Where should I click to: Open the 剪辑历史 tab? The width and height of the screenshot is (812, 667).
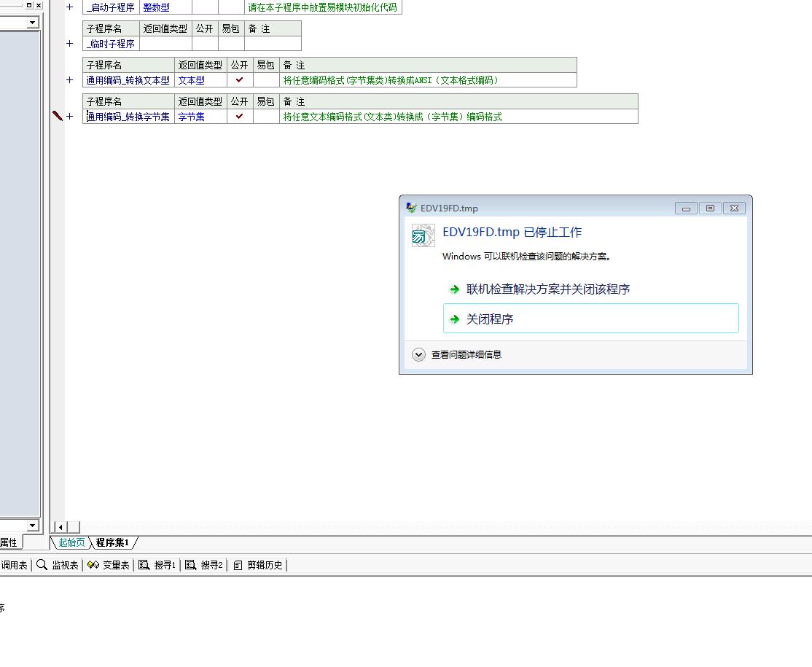point(258,565)
